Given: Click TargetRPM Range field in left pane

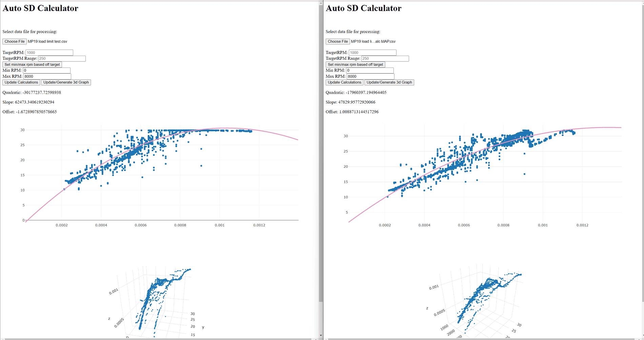Looking at the screenshot, I should 62,58.
